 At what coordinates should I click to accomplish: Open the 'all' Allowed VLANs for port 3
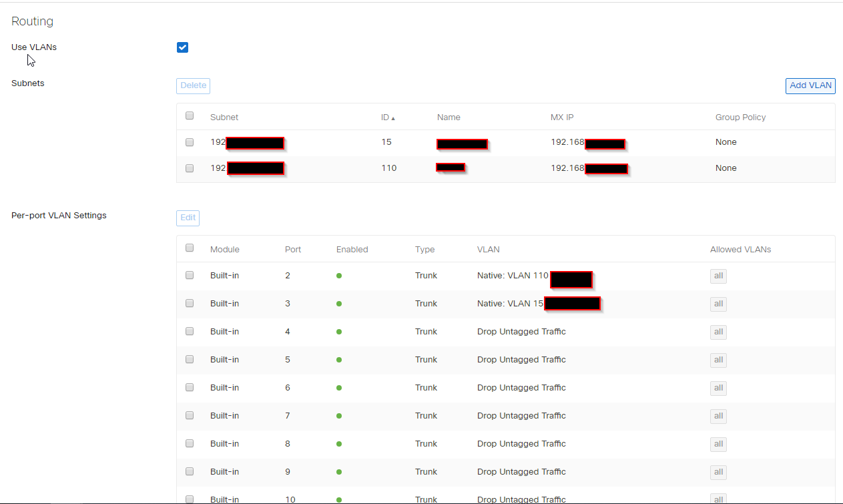coord(718,304)
